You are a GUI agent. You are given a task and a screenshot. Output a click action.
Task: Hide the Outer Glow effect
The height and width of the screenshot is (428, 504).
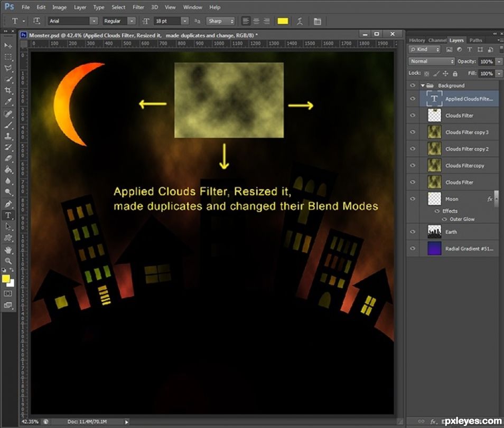click(444, 220)
